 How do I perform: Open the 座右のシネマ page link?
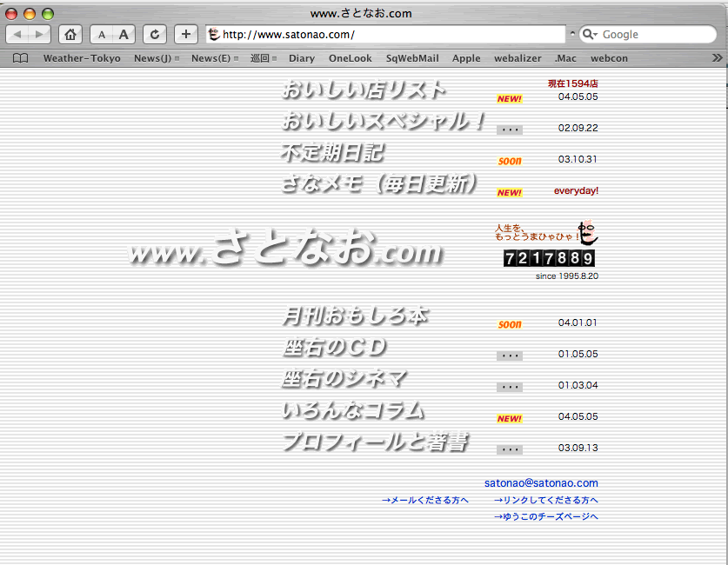pyautogui.click(x=344, y=379)
